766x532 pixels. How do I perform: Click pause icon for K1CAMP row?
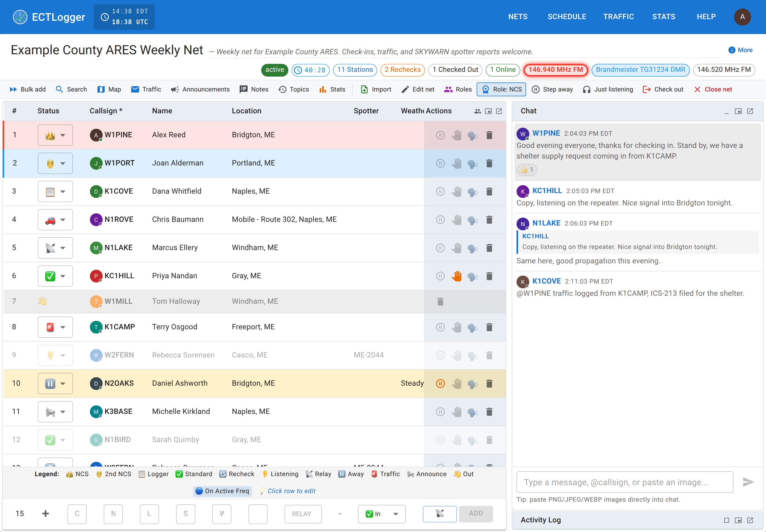[440, 327]
